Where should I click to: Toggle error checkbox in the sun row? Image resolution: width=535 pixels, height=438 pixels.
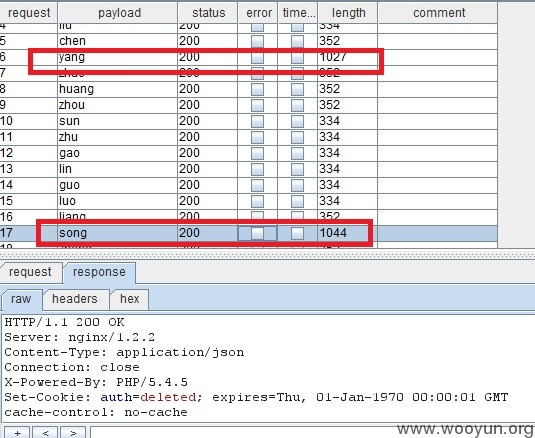[258, 121]
